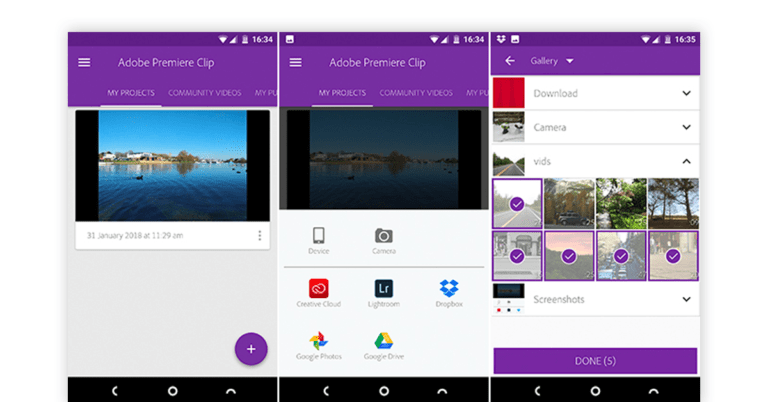Viewport: 768px width, 402px height.
Task: Tap the purple plus add-project button
Action: tap(251, 349)
